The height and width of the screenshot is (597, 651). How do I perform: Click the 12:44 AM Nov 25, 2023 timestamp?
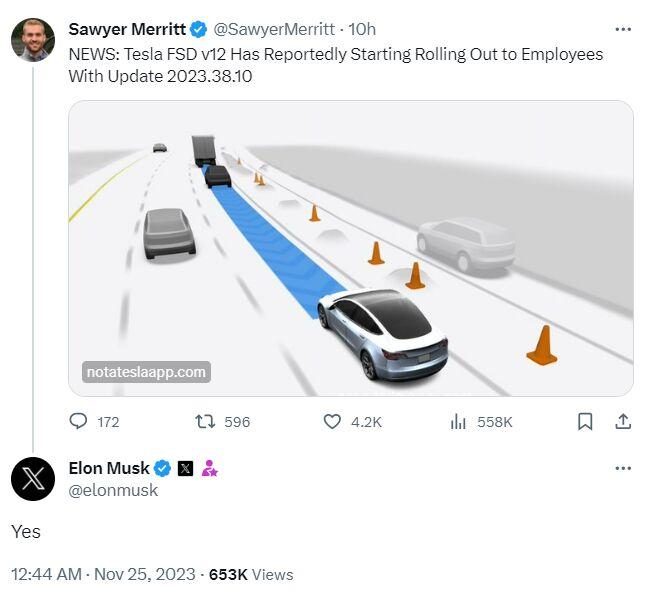pyautogui.click(x=104, y=574)
